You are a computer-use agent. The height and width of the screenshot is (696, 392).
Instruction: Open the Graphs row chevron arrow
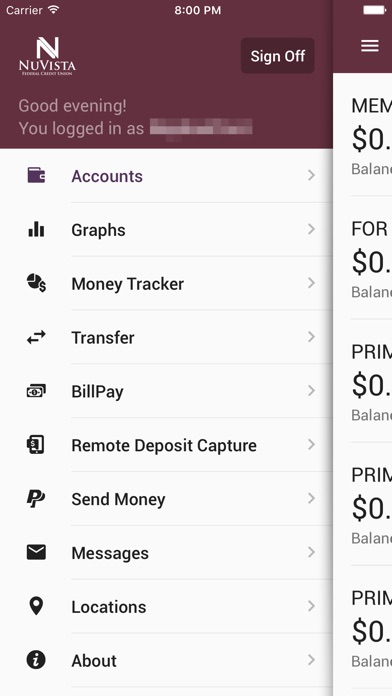311,229
